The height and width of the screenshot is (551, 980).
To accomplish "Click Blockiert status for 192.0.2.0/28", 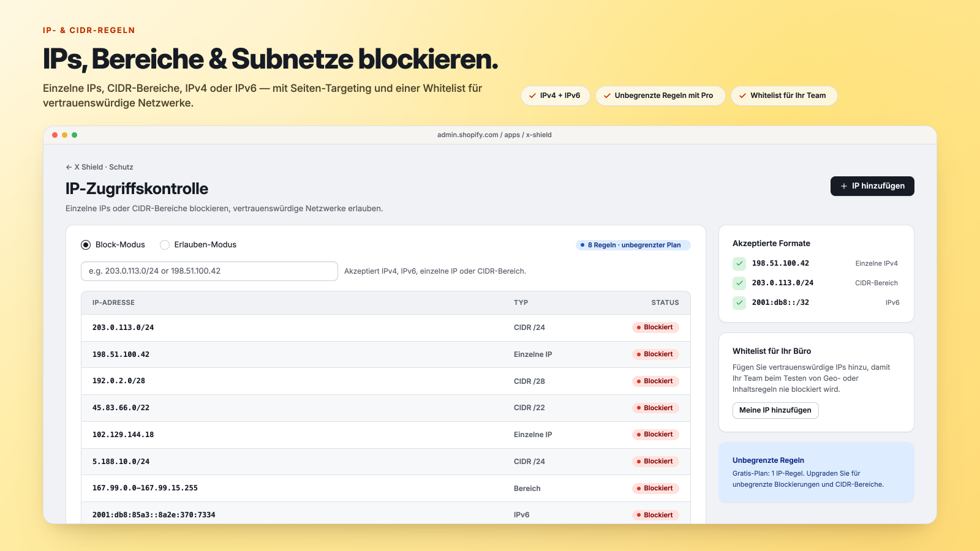I will click(655, 381).
